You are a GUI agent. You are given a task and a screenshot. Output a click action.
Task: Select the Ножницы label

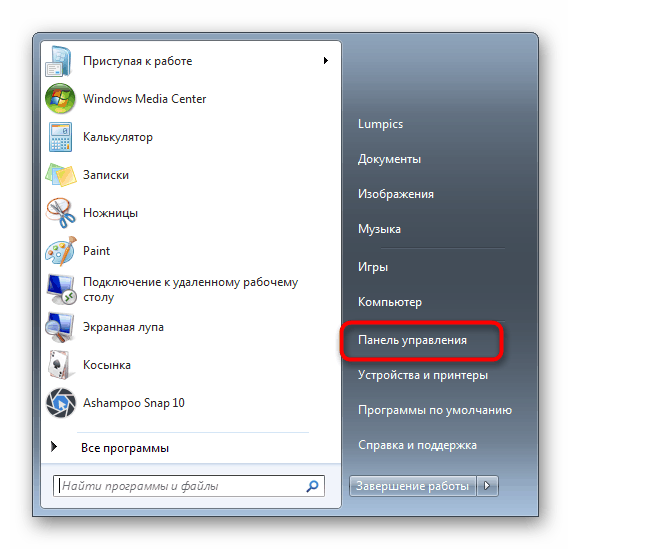110,213
